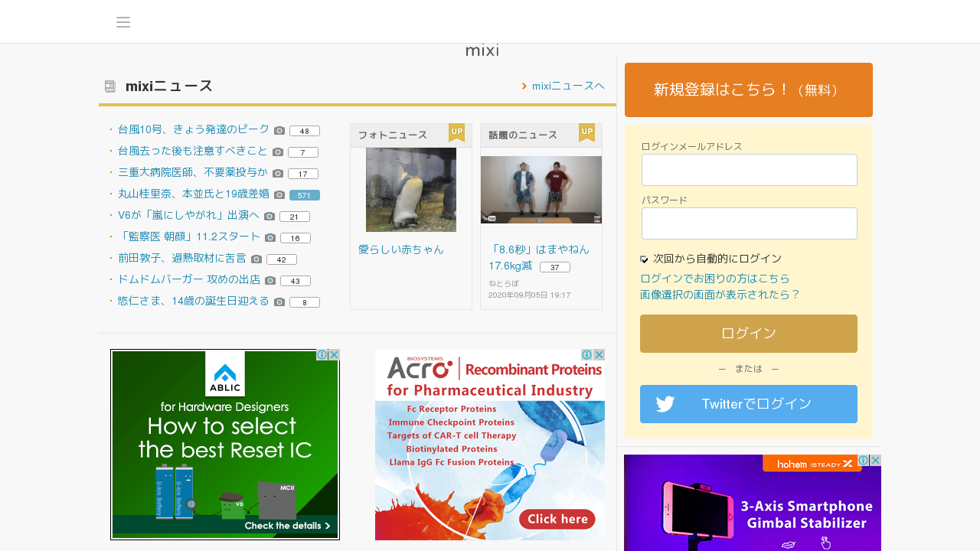The height and width of the screenshot is (551, 980).
Task: Click comment count 42 badge
Action: point(282,259)
